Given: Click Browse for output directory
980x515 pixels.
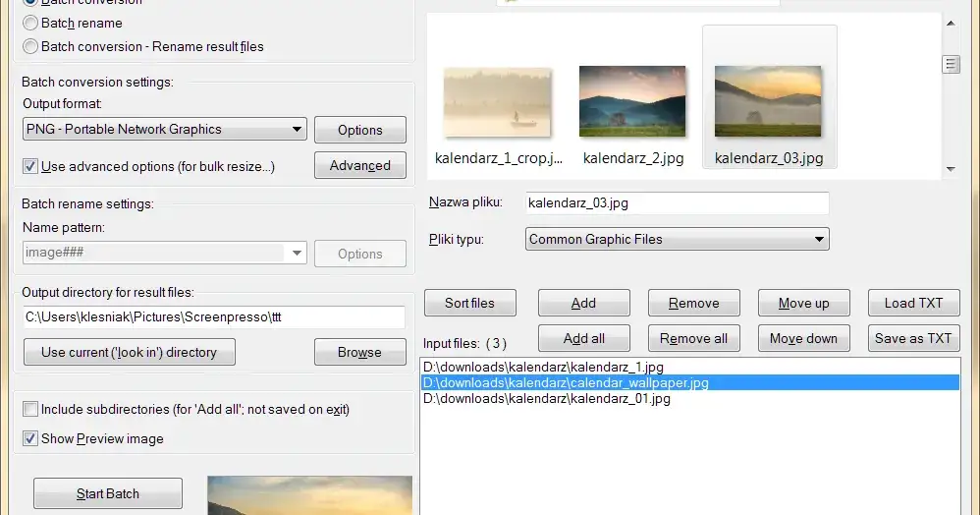Looking at the screenshot, I should point(359,352).
